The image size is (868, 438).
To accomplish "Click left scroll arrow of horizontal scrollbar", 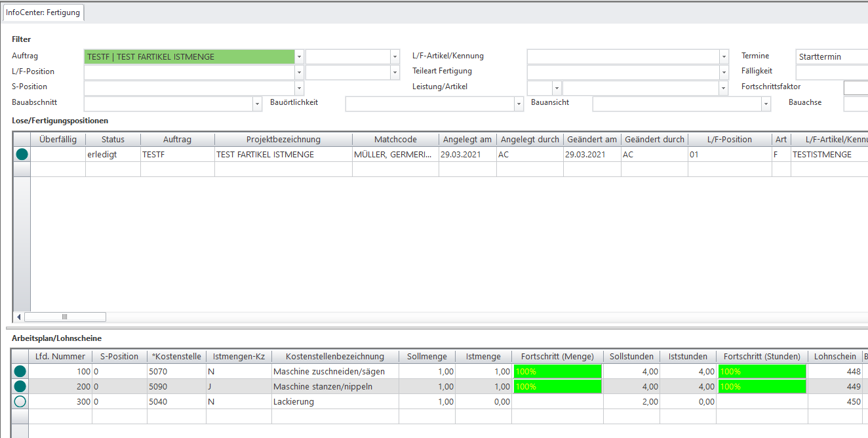I will click(x=18, y=317).
